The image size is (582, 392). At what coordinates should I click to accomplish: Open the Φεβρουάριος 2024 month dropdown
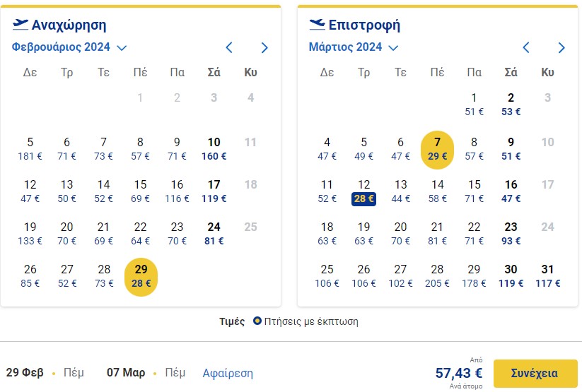(69, 47)
